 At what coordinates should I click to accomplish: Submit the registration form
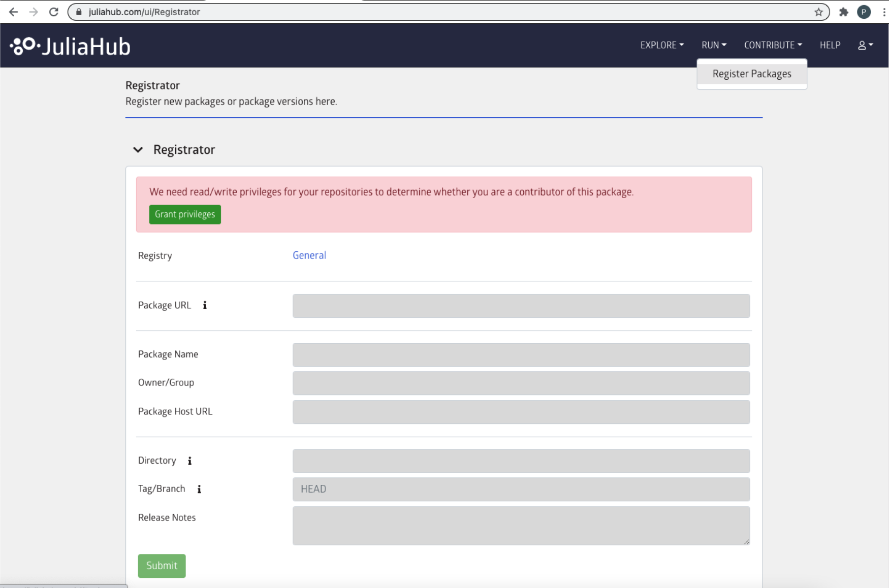[x=162, y=566]
